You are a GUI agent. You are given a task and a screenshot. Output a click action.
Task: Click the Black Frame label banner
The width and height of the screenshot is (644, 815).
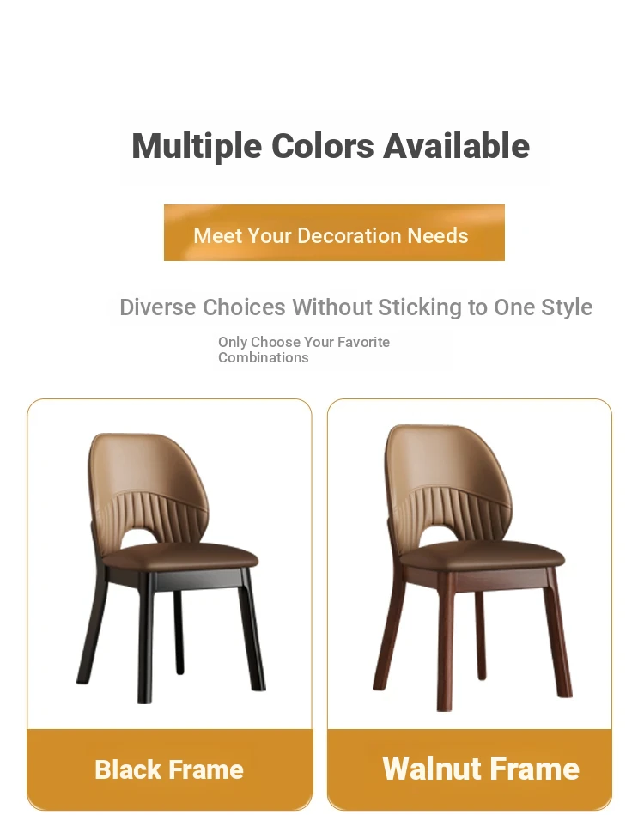click(x=169, y=769)
